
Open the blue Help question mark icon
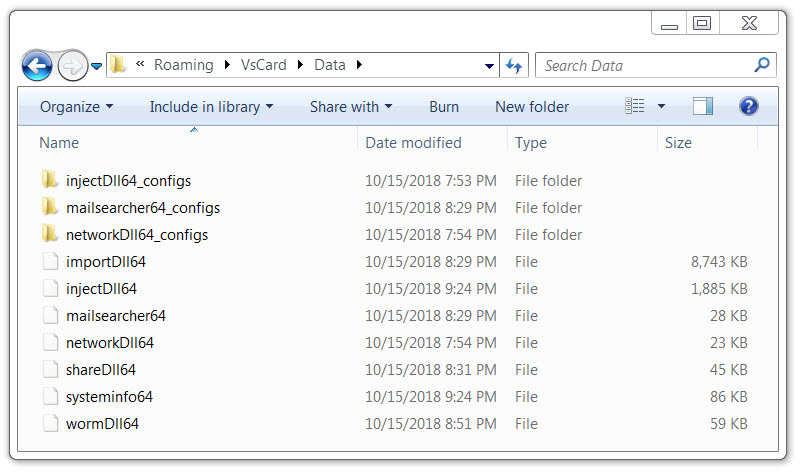coord(748,106)
